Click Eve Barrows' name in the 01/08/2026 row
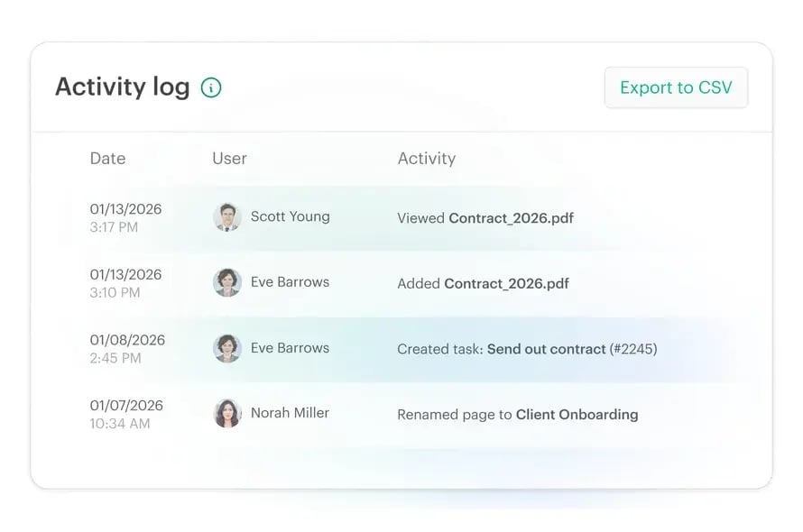803x532 pixels. (290, 348)
